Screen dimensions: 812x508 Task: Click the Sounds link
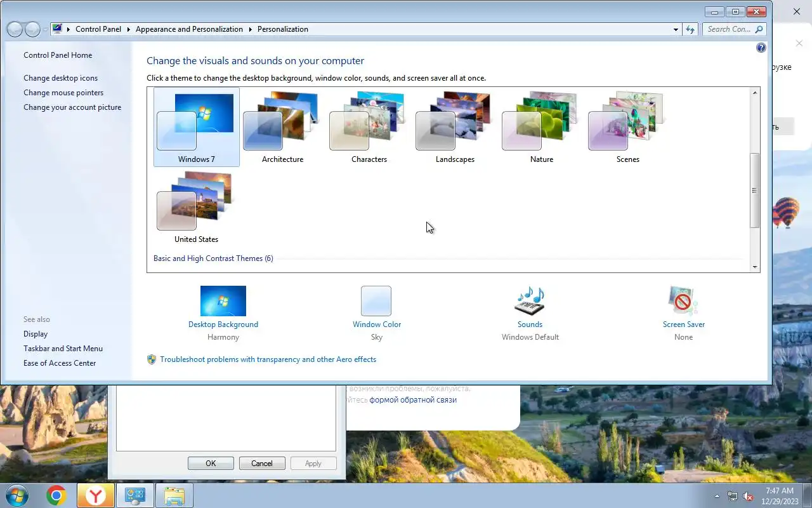pyautogui.click(x=530, y=324)
